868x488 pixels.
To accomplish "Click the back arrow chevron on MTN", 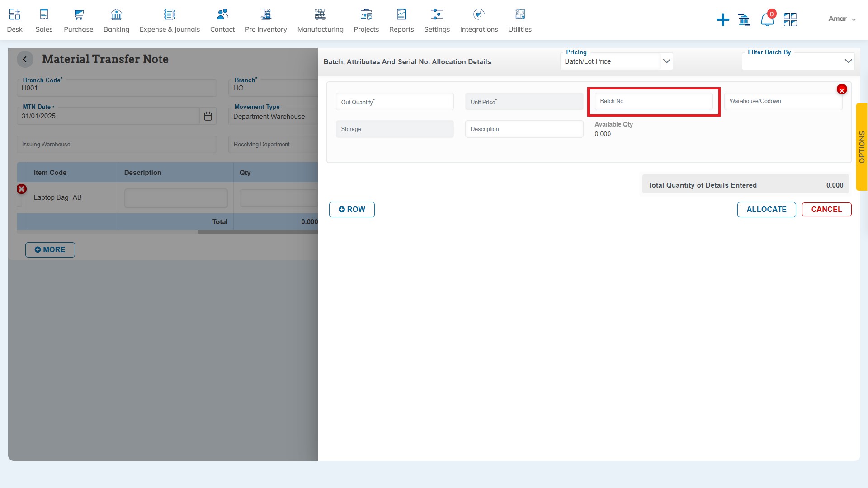I will (x=24, y=59).
